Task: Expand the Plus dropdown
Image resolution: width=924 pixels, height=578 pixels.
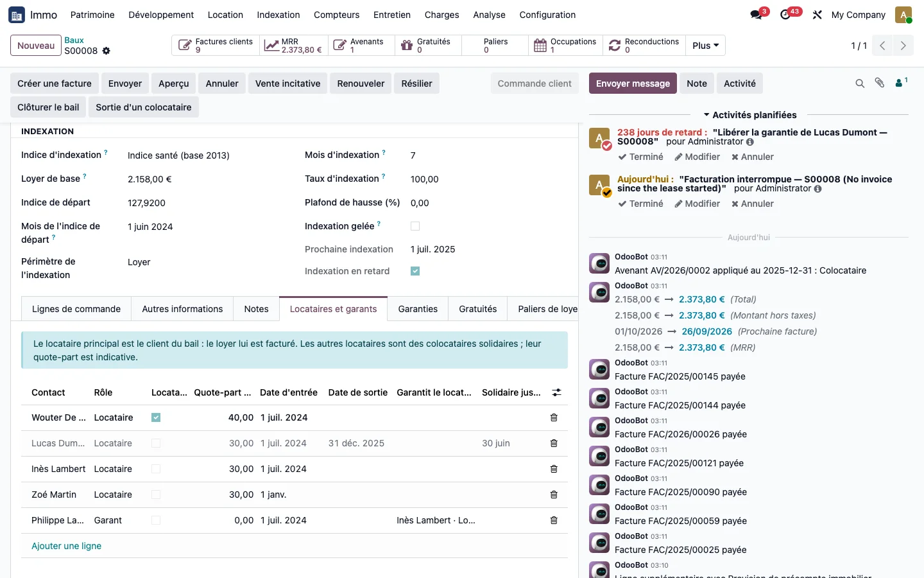Action: coord(705,46)
